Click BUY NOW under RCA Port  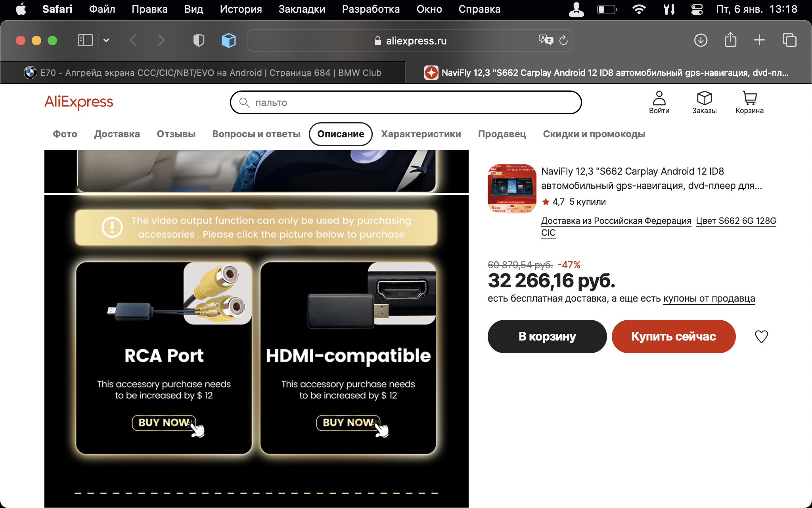point(164,423)
